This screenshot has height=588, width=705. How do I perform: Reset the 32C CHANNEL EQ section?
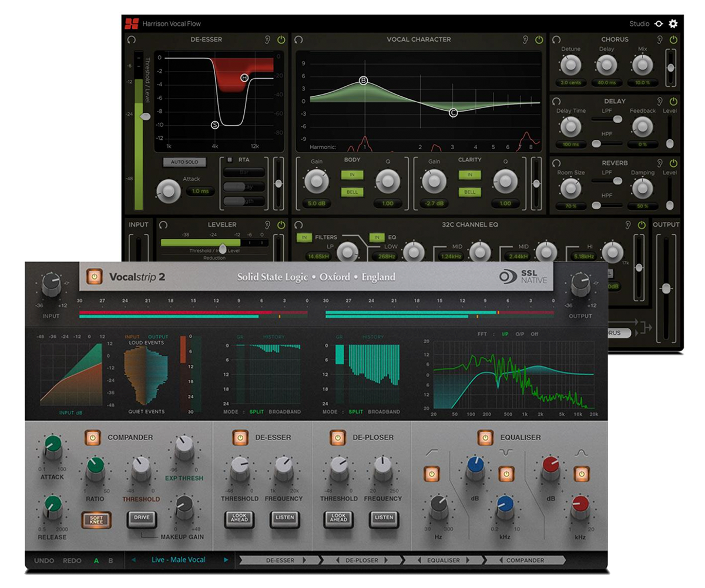298,224
